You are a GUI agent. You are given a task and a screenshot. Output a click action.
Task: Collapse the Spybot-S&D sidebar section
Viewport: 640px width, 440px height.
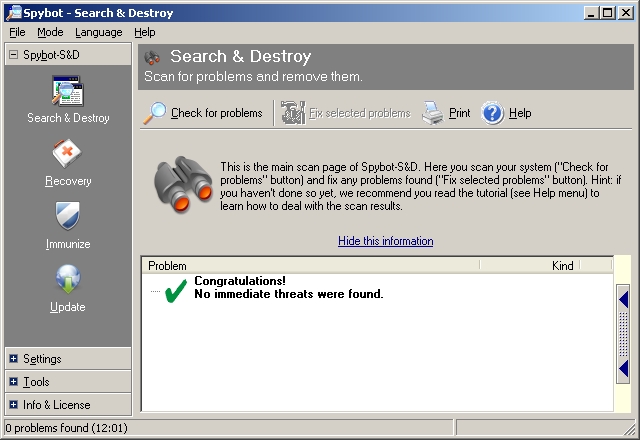[x=13, y=55]
